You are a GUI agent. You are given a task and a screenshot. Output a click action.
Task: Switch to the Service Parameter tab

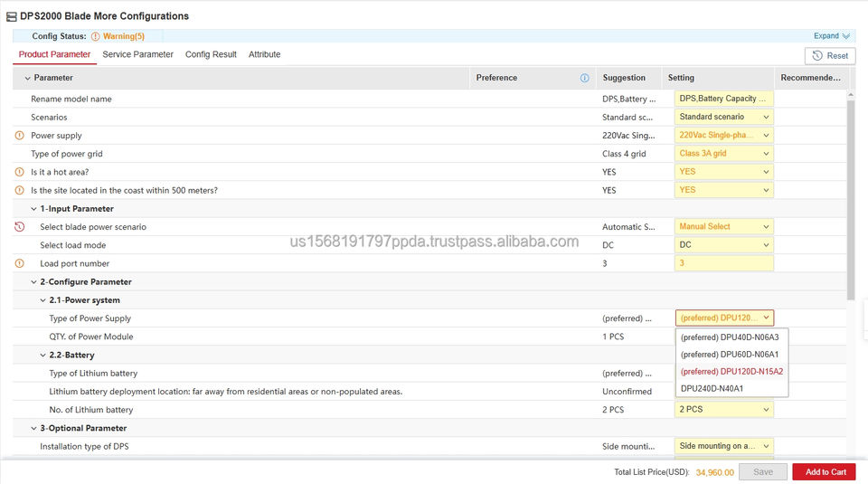[x=137, y=54]
